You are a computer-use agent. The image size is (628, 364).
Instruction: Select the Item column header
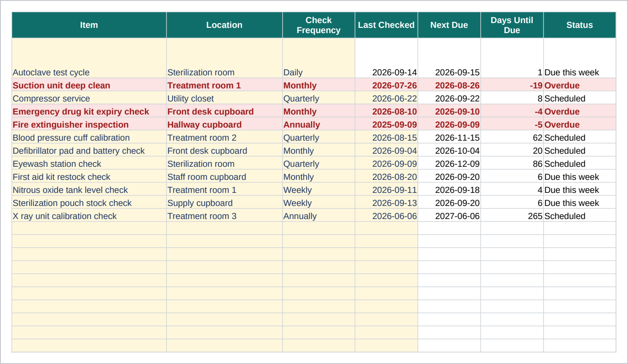(89, 25)
